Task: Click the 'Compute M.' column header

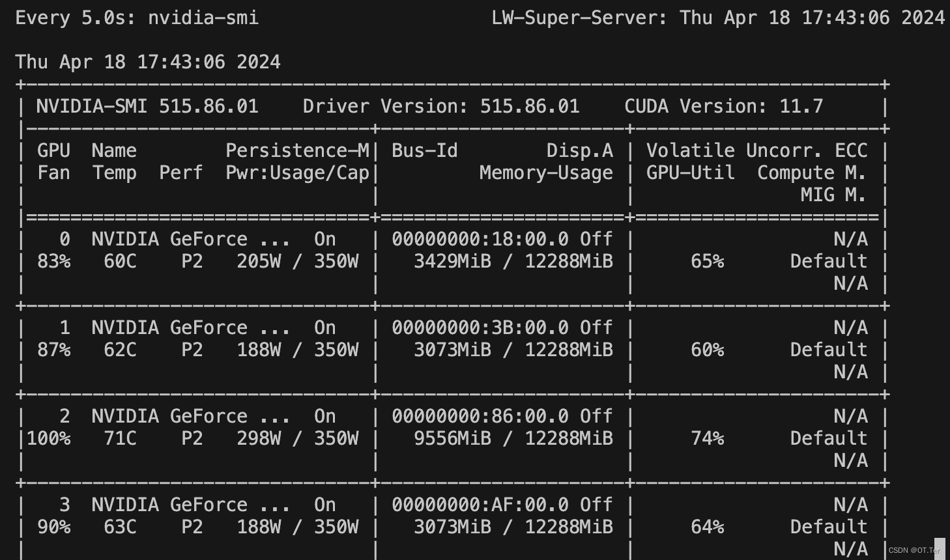Action: tap(812, 173)
